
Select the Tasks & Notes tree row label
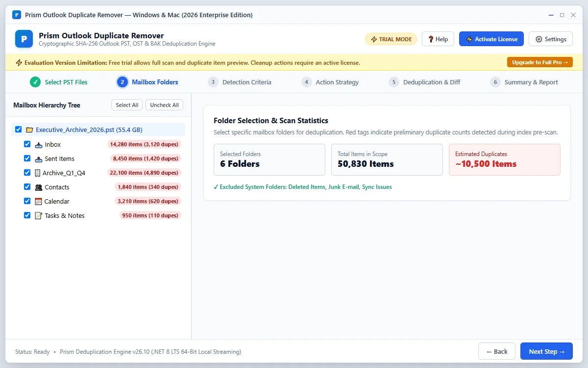65,216
